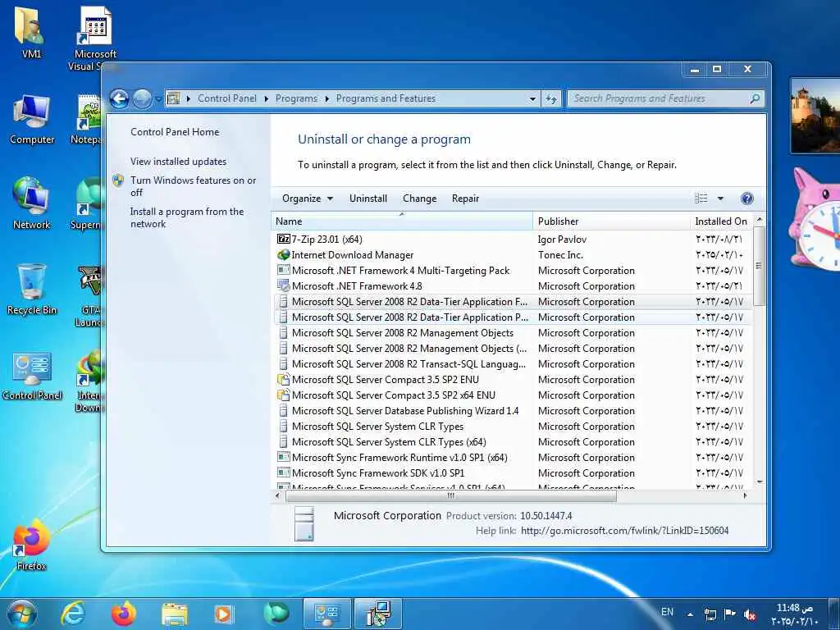Viewport: 840px width, 630px height.
Task: Select Microsoft .NET Framework 4.8 row
Action: click(513, 286)
